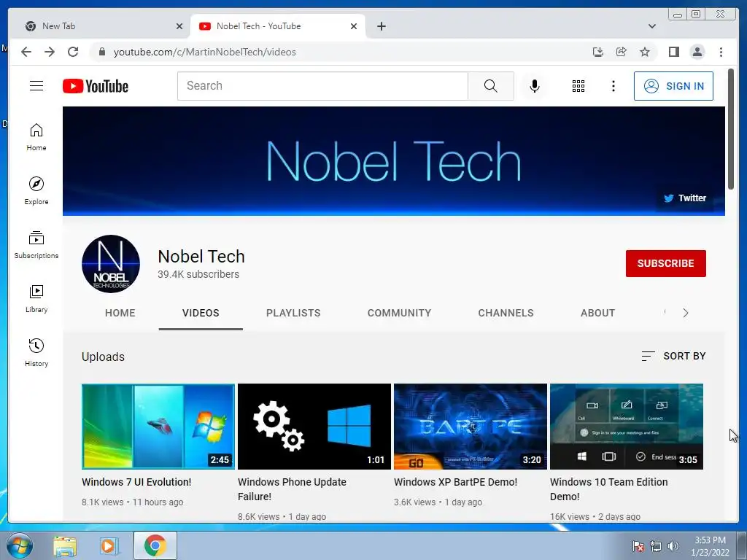Open Windows XP BartPE Demo! title link
The width and height of the screenshot is (747, 560).
(x=455, y=482)
